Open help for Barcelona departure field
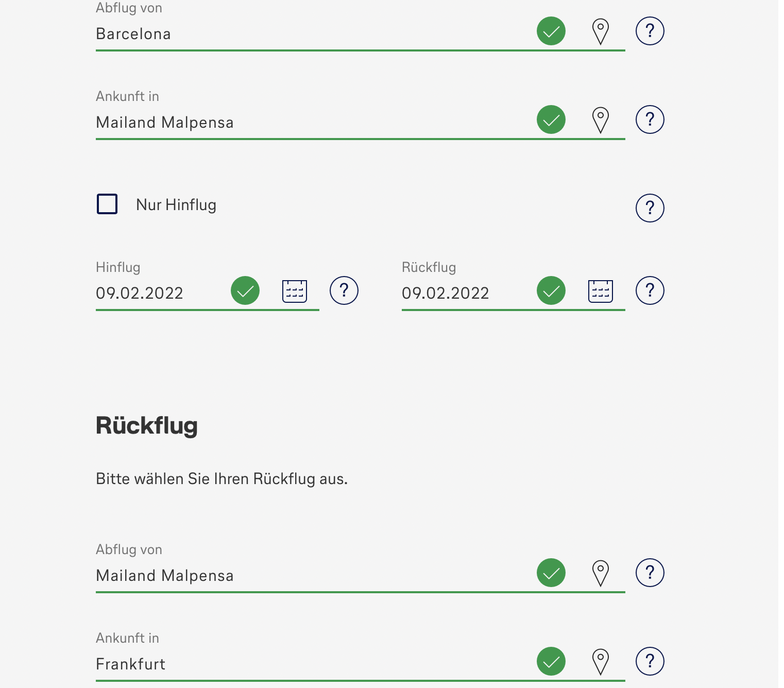The image size is (784, 688). point(650,31)
